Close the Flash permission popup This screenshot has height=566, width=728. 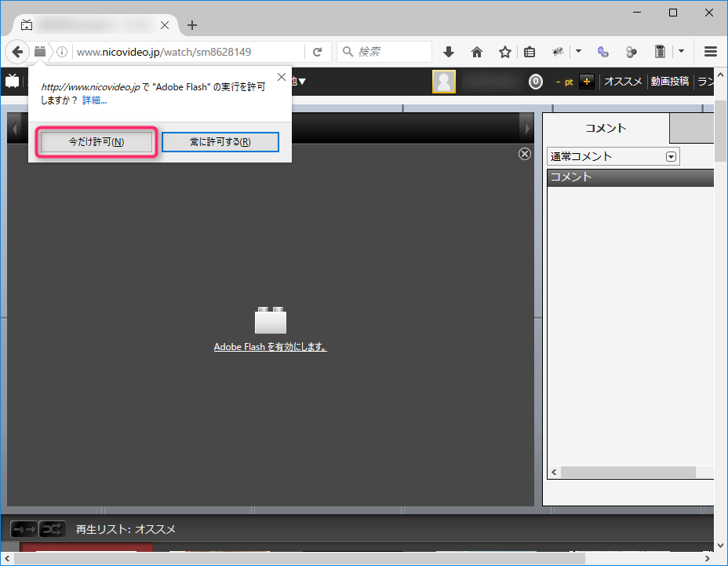point(282,78)
